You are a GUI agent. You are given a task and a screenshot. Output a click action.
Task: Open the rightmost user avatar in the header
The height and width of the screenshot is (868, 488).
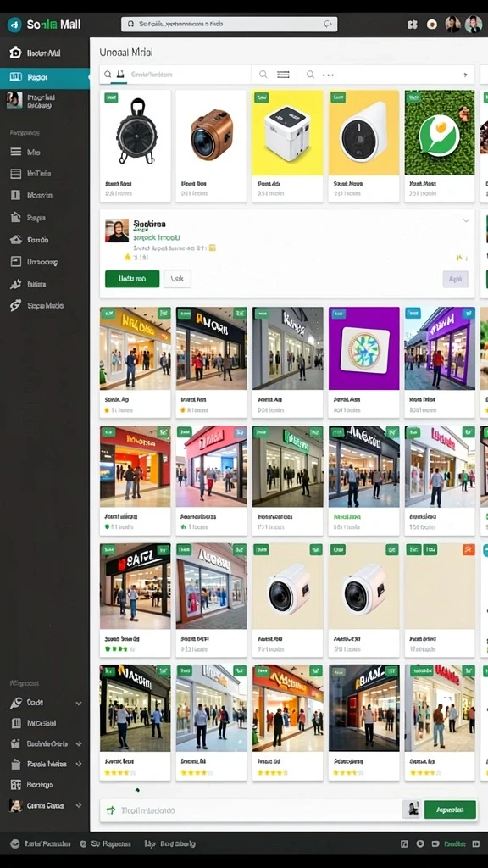click(x=473, y=24)
